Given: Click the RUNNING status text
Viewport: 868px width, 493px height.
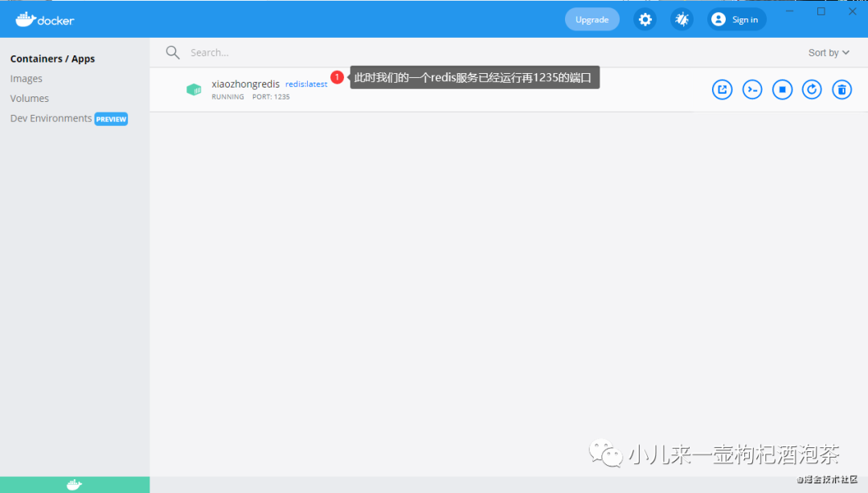Looking at the screenshot, I should (x=227, y=97).
